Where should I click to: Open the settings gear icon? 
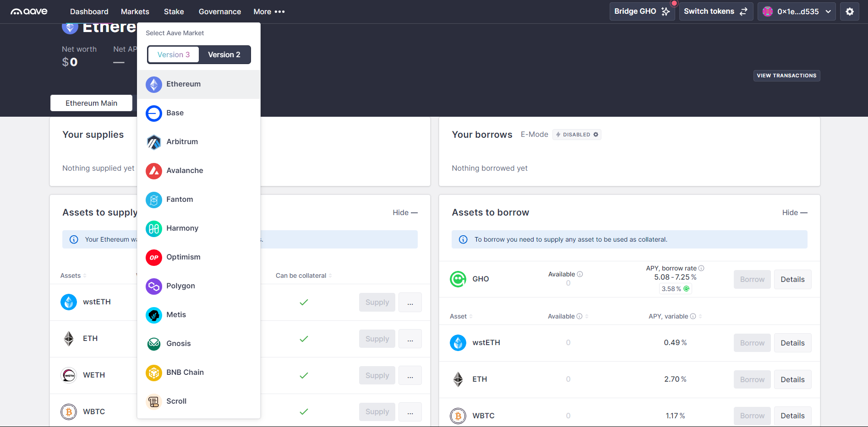tap(850, 11)
